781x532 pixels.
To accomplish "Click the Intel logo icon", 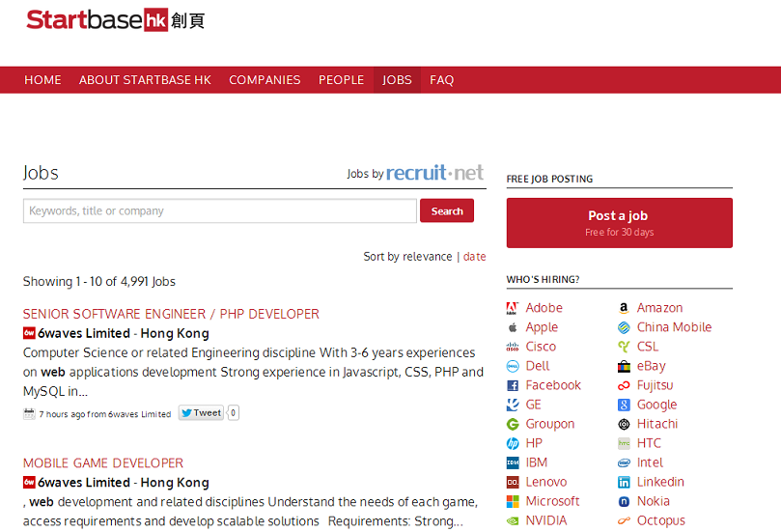I will pyautogui.click(x=624, y=462).
